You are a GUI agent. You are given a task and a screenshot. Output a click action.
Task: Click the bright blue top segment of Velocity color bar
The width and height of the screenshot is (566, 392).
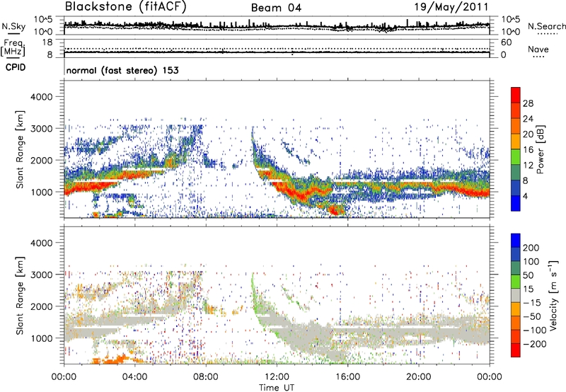pos(516,240)
